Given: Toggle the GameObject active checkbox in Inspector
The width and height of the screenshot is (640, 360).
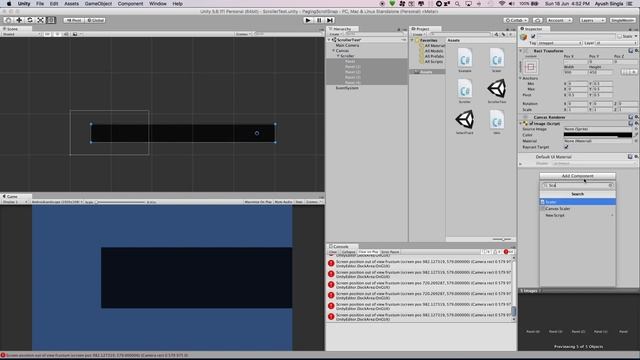Looking at the screenshot, I should tap(533, 36).
